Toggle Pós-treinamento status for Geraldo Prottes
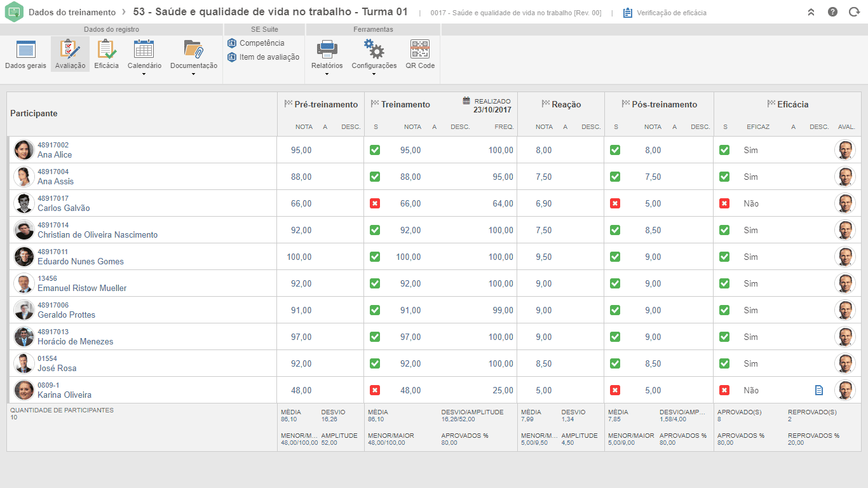This screenshot has height=488, width=868. click(x=615, y=310)
